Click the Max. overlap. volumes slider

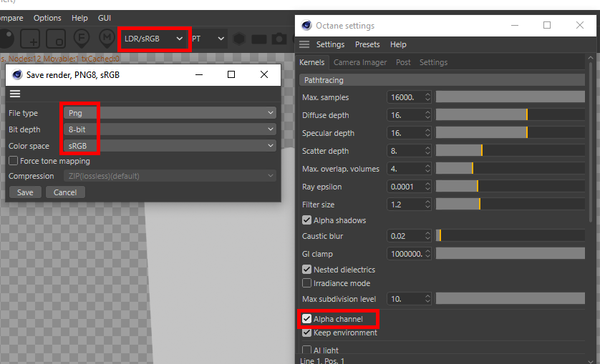[x=510, y=169]
